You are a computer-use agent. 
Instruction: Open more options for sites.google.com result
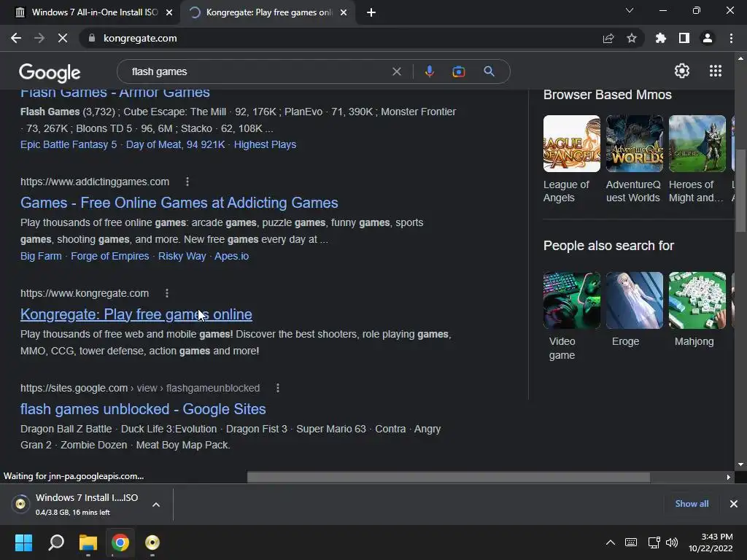click(278, 388)
